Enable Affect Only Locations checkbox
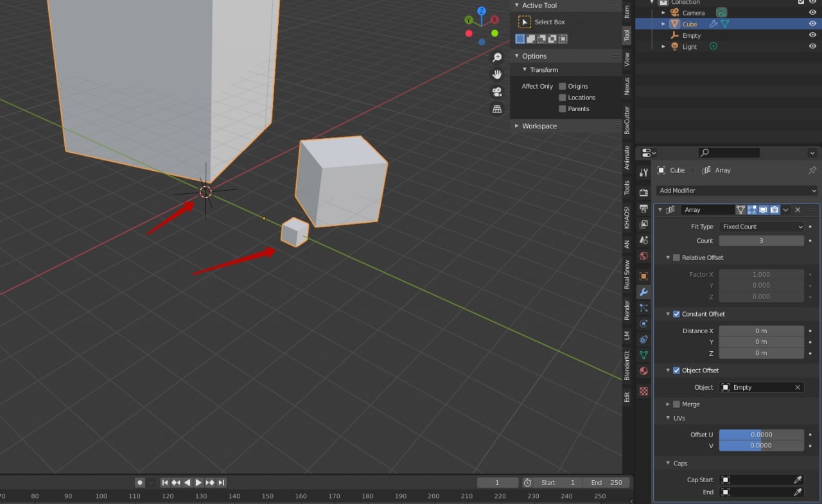Image resolution: width=822 pixels, height=504 pixels. (563, 98)
